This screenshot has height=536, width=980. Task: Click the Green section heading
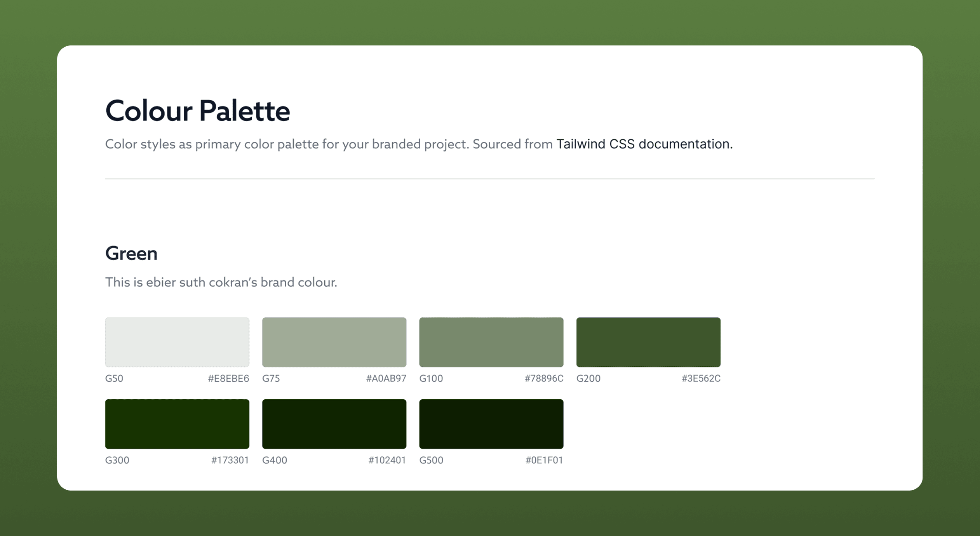pos(131,254)
